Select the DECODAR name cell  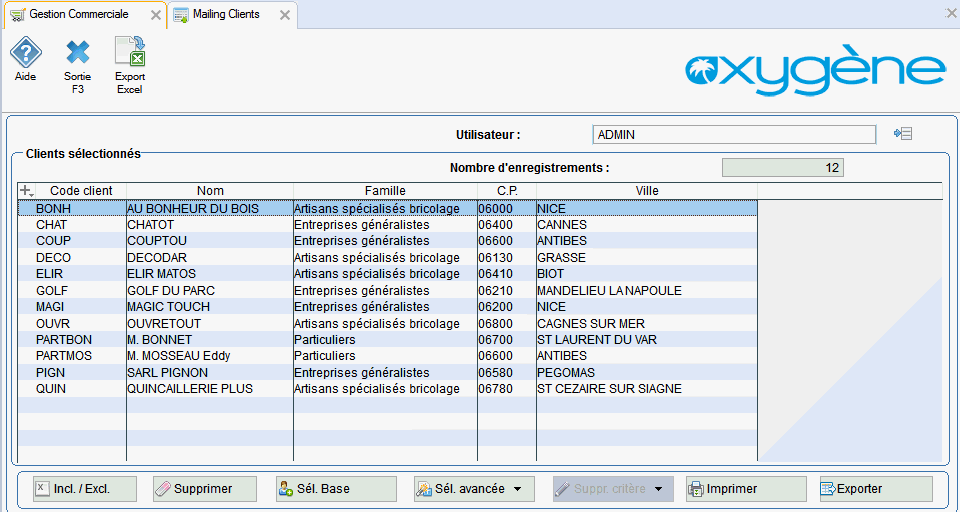tap(210, 258)
